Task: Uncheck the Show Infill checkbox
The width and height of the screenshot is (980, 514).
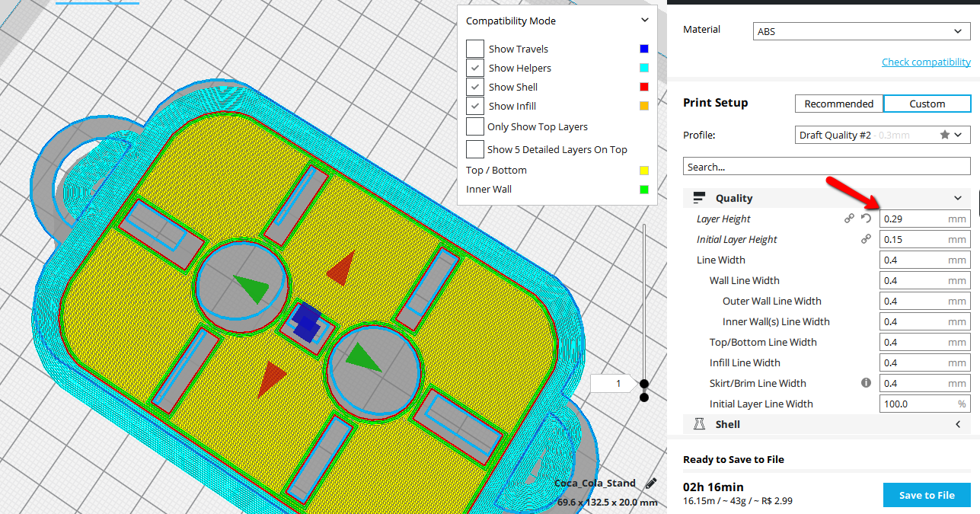Action: (x=475, y=106)
